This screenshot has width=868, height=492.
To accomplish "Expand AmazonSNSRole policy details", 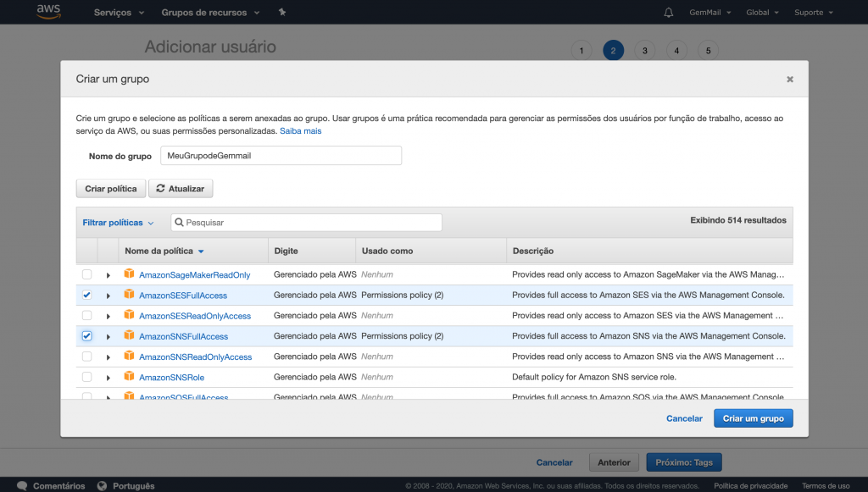I will 108,378.
